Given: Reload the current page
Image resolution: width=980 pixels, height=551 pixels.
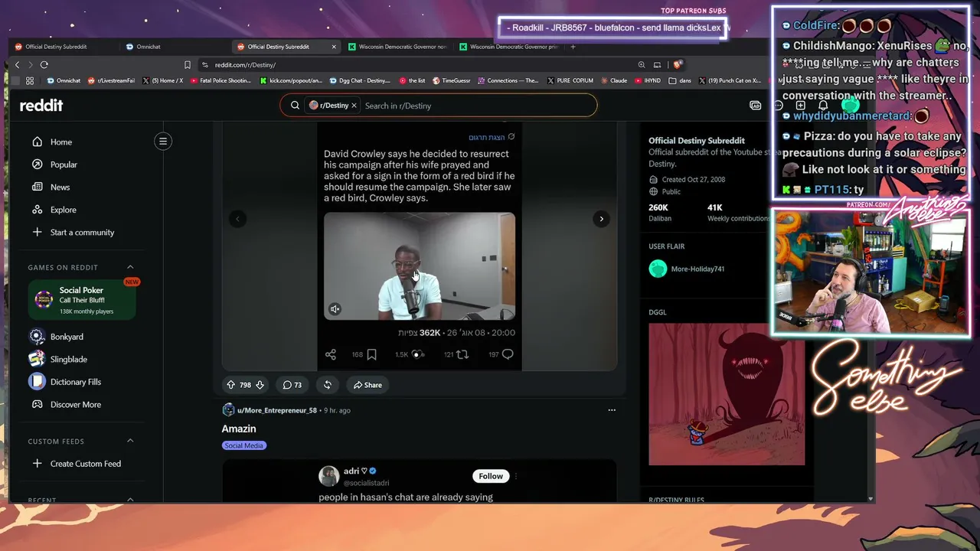Looking at the screenshot, I should (44, 65).
